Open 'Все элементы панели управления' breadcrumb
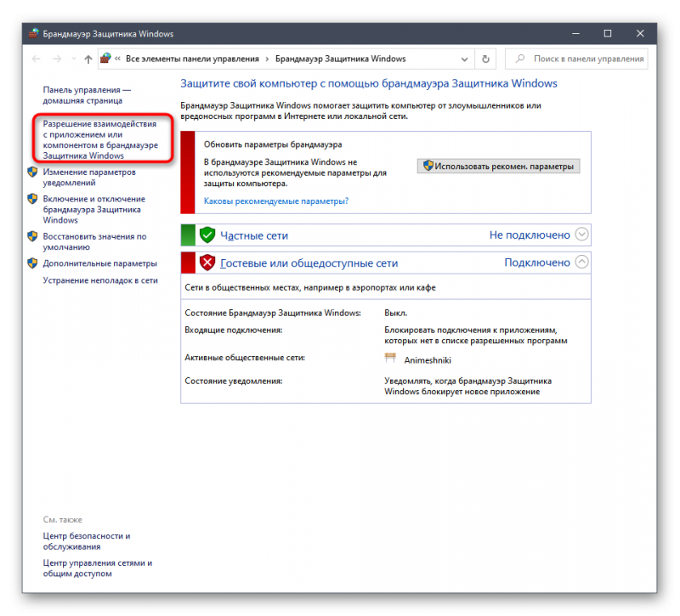680x616 pixels. coord(192,59)
